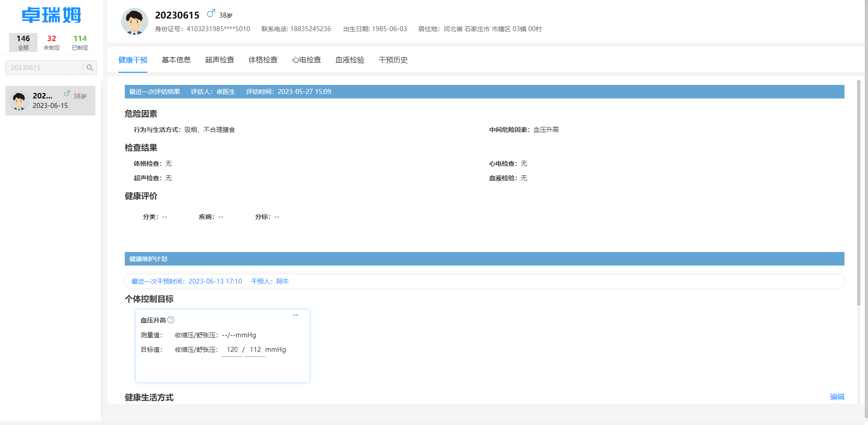Image resolution: width=868 pixels, height=425 pixels.
Task: Open the 基本信息 tab
Action: pos(176,60)
